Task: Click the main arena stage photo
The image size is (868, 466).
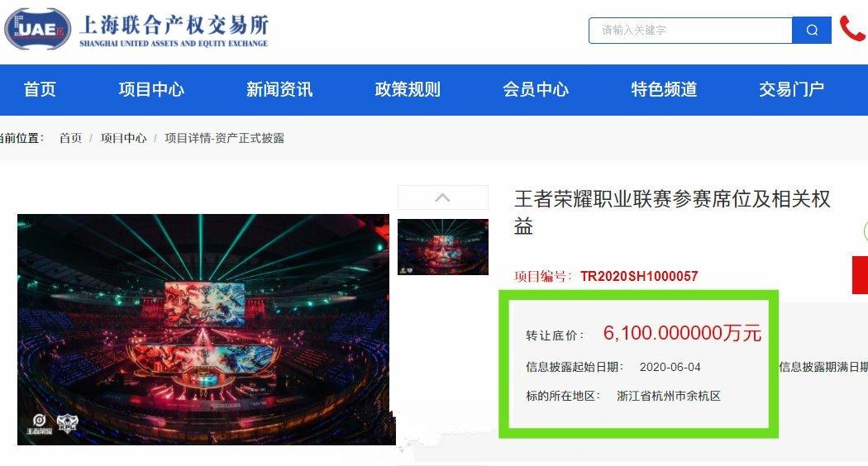Action: pos(207,330)
